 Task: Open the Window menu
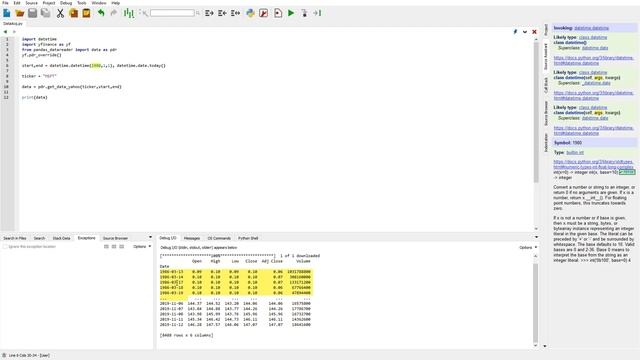pyautogui.click(x=99, y=3)
